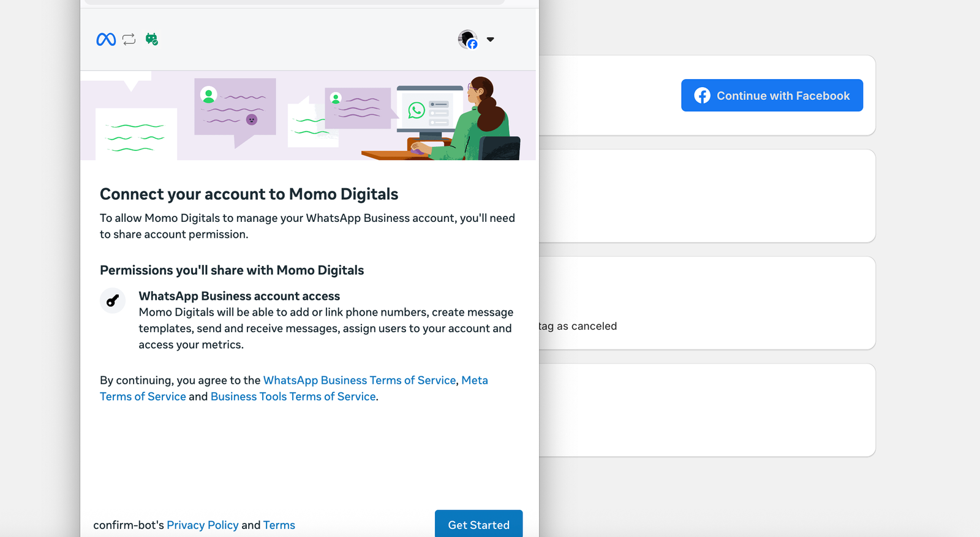
Task: Click the Meta infinity logo
Action: coord(106,39)
